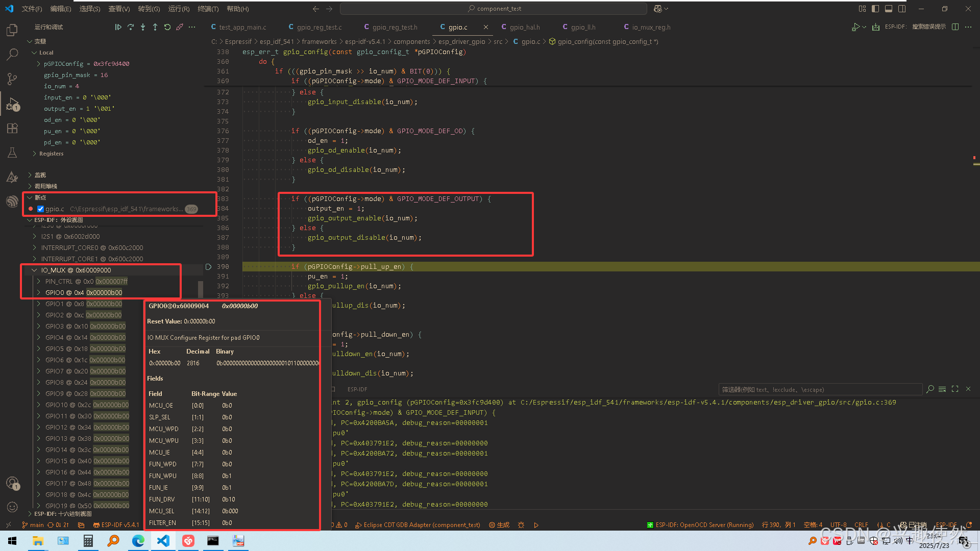Click the main branch in status bar
Image resolution: width=980 pixels, height=551 pixels.
pyautogui.click(x=33, y=525)
